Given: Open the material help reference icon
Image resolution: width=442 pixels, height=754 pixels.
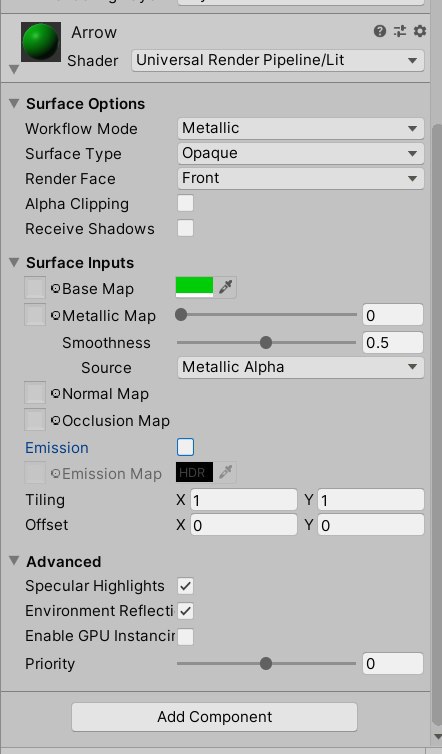Looking at the screenshot, I should (x=379, y=32).
